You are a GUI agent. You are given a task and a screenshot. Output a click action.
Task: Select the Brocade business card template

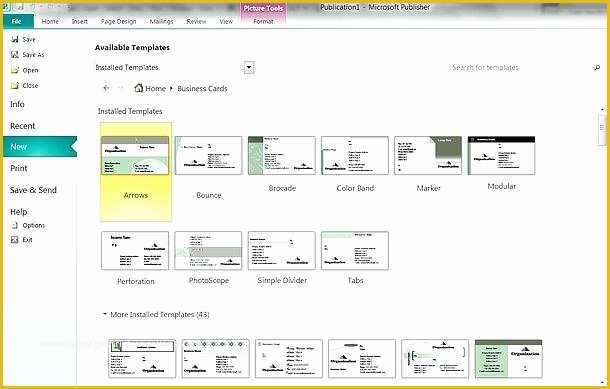[x=282, y=156]
